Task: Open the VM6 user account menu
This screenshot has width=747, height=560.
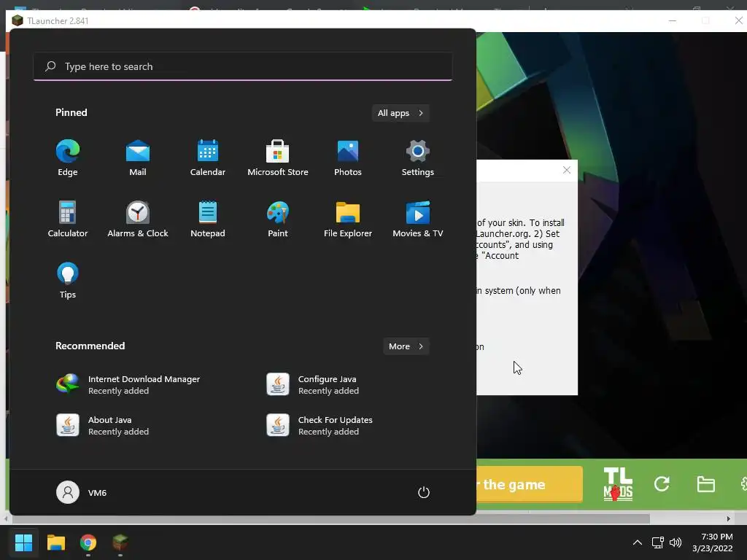Action: (x=82, y=492)
